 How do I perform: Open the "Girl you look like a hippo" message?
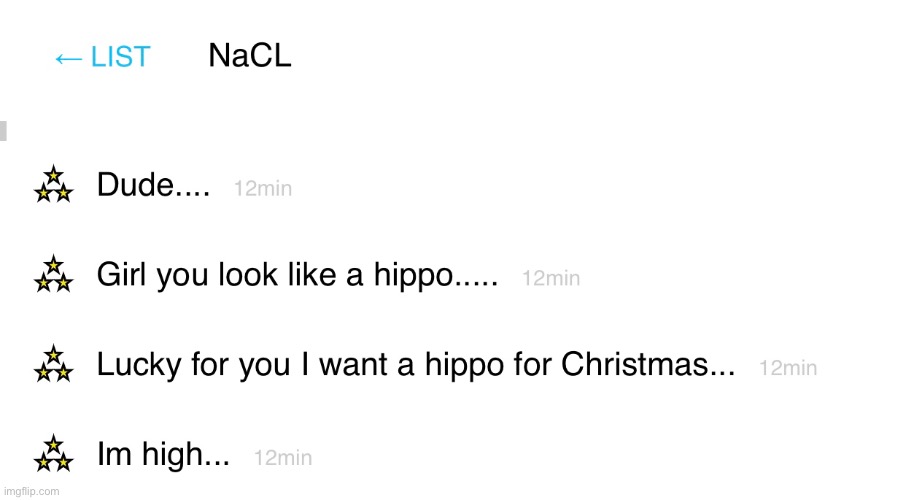[x=297, y=277]
